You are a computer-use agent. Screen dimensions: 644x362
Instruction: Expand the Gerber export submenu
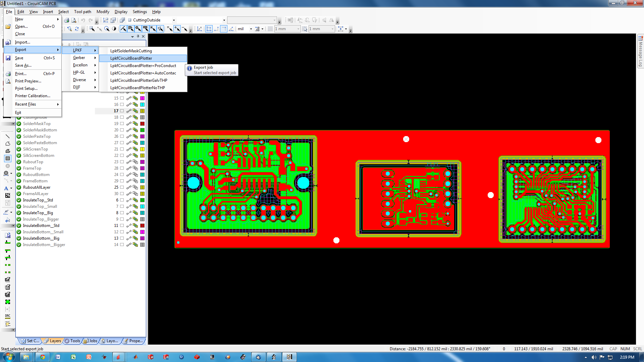[80, 58]
